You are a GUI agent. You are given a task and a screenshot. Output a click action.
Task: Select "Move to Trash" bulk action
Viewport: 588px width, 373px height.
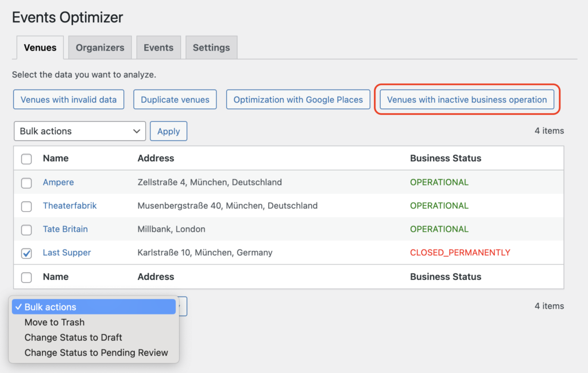(54, 322)
